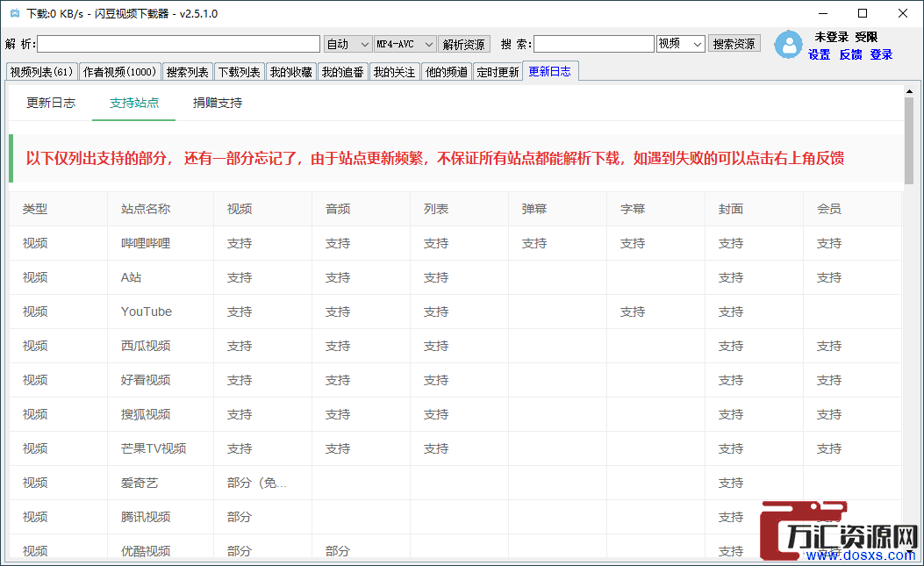The width and height of the screenshot is (924, 566).
Task: Open the MP4-AVC format dropdown
Action: pyautogui.click(x=405, y=44)
